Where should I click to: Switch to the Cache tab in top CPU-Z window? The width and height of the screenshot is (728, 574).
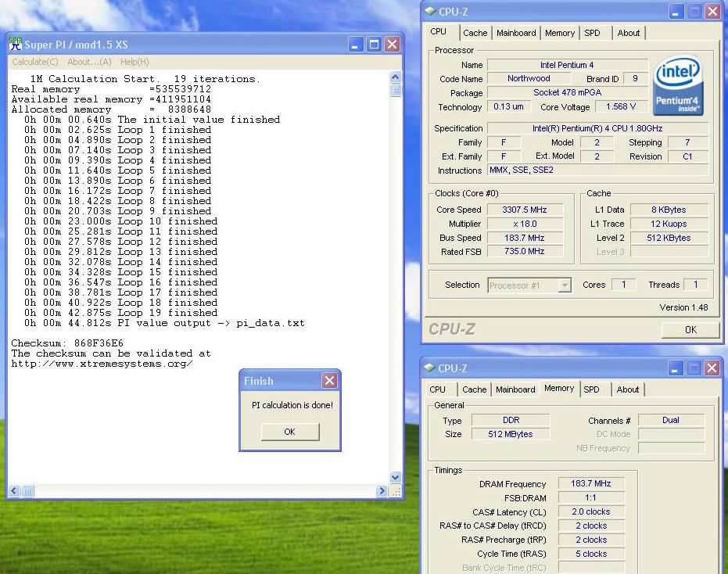(475, 33)
